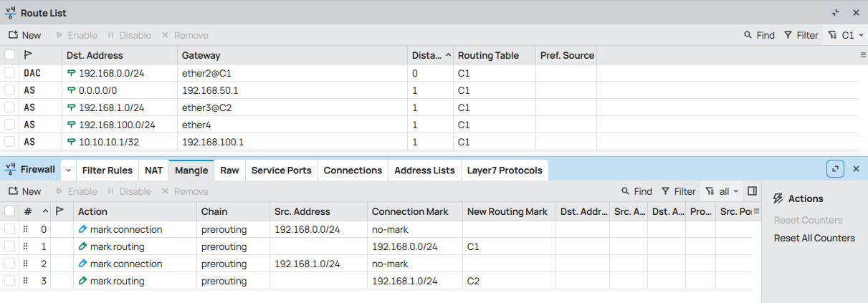
Task: Click the Find search icon in Route List
Action: pyautogui.click(x=748, y=35)
